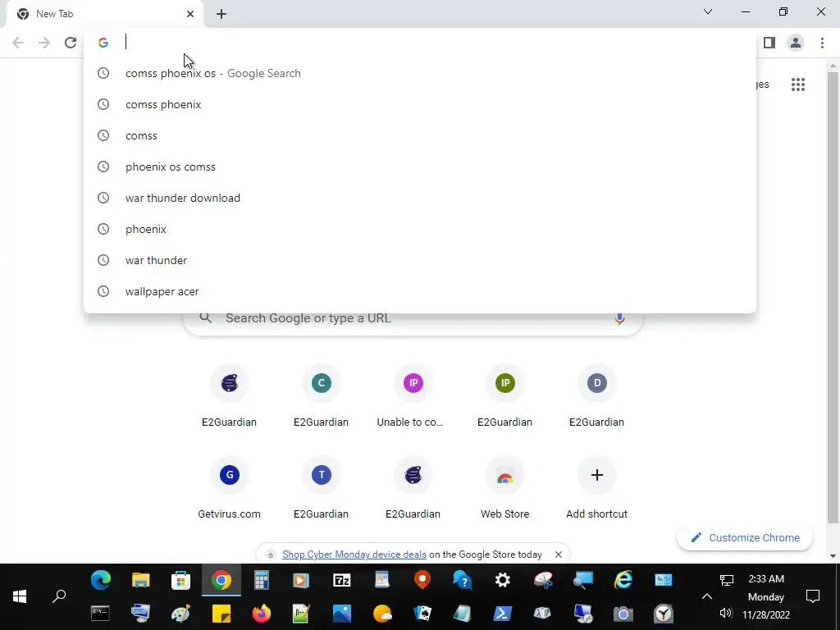The width and height of the screenshot is (840, 630).
Task: Launch Microsoft Edge from the taskbar
Action: tap(101, 580)
